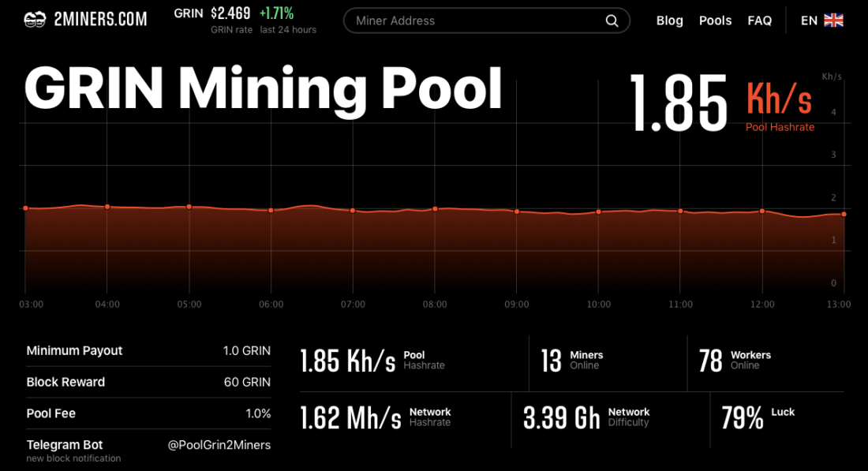This screenshot has width=868, height=471.
Task: Click the 03:00 time axis label
Action: pos(31,305)
